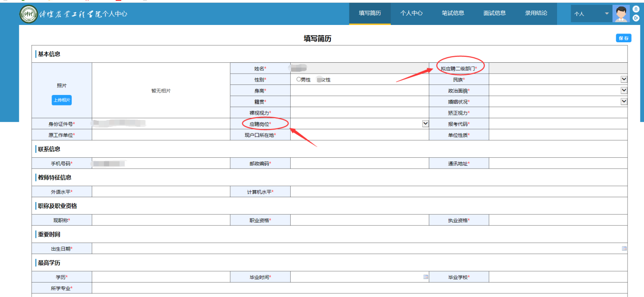The image size is (644, 297).
Task: Select the 男性 radio button
Action: click(x=299, y=80)
